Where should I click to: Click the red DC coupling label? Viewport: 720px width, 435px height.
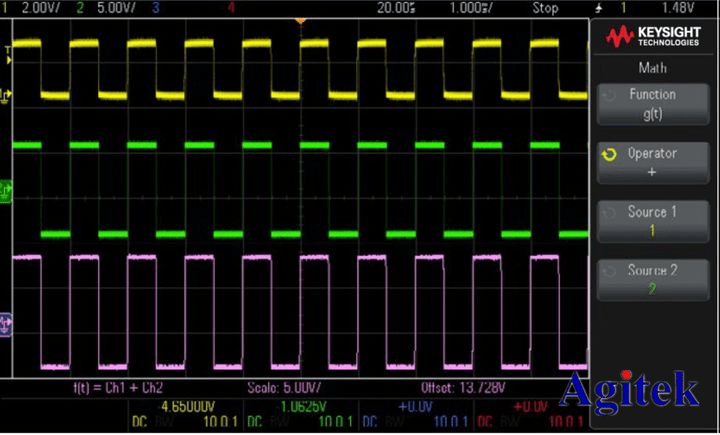click(485, 422)
